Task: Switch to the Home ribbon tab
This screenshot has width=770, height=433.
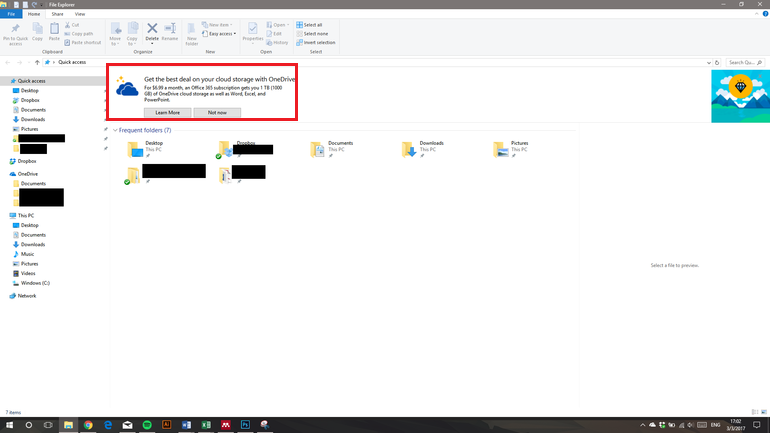Action: (x=34, y=14)
